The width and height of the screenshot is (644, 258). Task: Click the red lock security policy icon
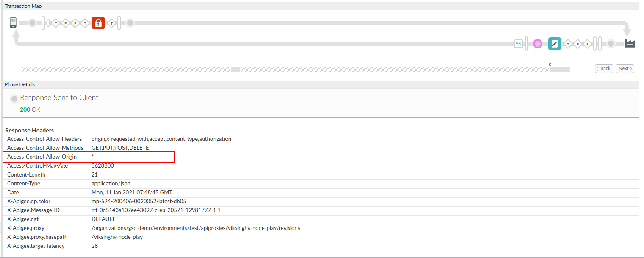tap(98, 23)
